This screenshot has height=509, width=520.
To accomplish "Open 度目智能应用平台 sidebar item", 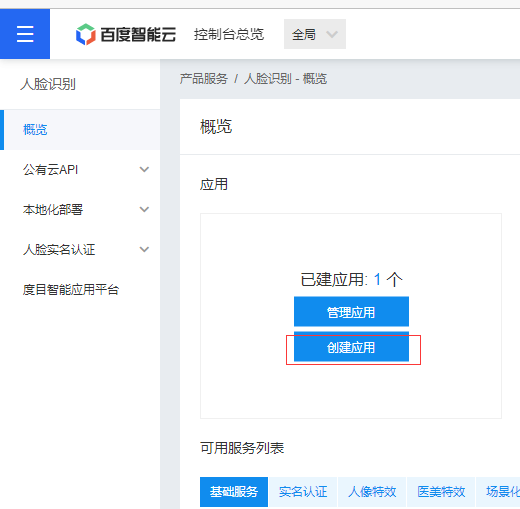I will (x=80, y=290).
